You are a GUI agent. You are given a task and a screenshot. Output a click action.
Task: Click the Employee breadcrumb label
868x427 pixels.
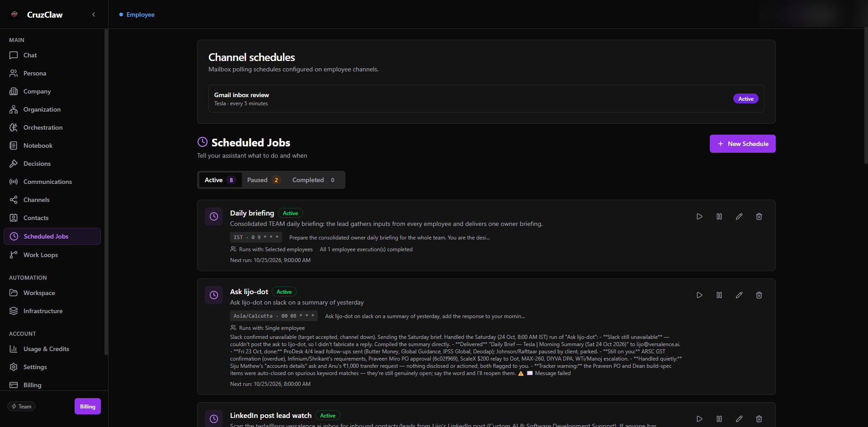point(141,14)
